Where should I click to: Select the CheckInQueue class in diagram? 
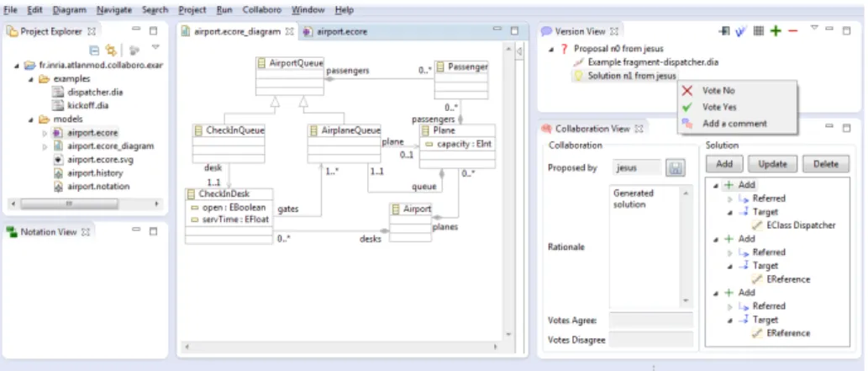(229, 144)
